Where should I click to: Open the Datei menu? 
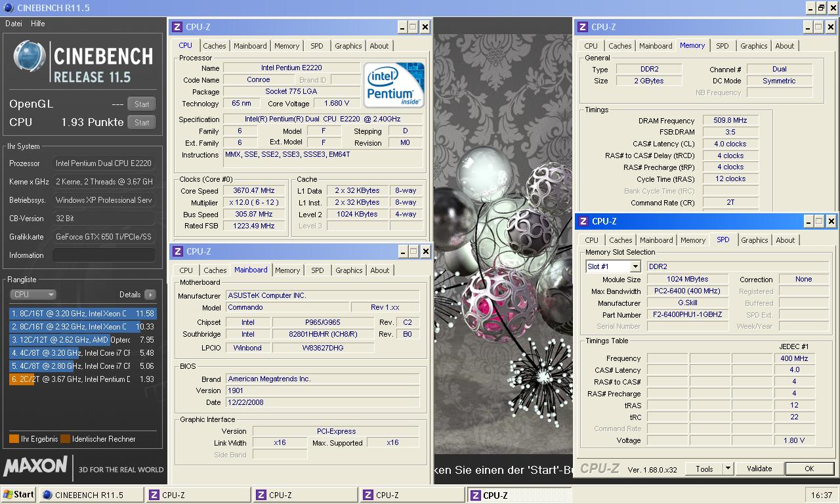(x=14, y=24)
